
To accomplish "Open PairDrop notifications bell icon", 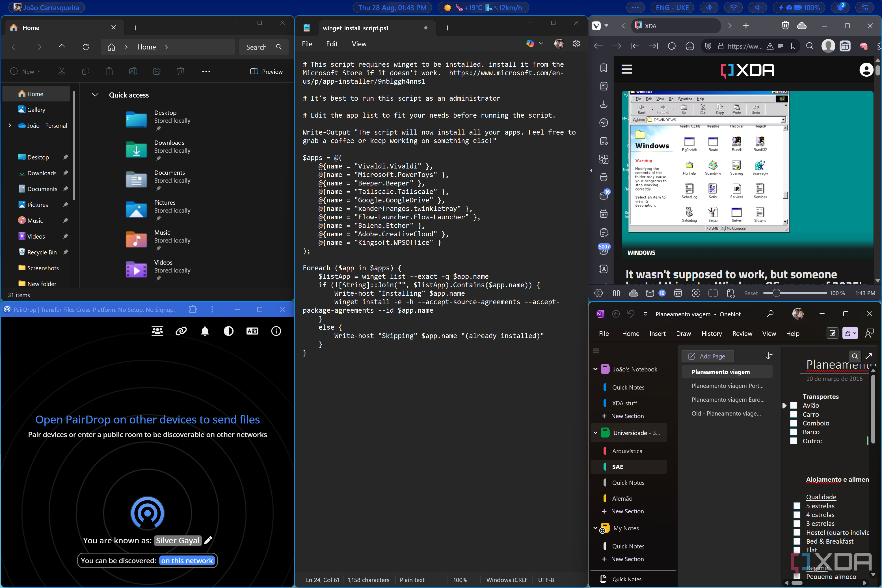I will [205, 331].
